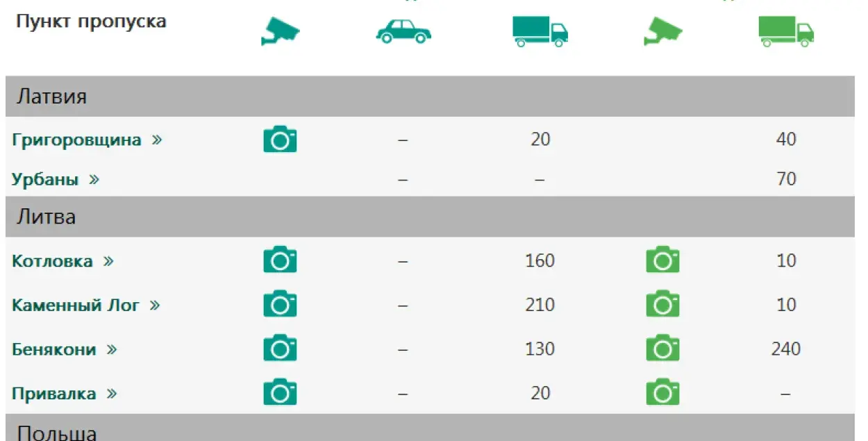Open the Котловка checkpoint link
868x441 pixels.
pos(62,261)
